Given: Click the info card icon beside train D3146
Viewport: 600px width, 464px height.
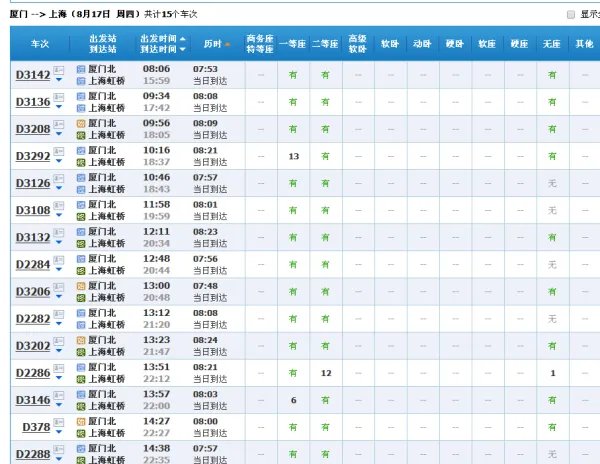Looking at the screenshot, I should coord(59,395).
